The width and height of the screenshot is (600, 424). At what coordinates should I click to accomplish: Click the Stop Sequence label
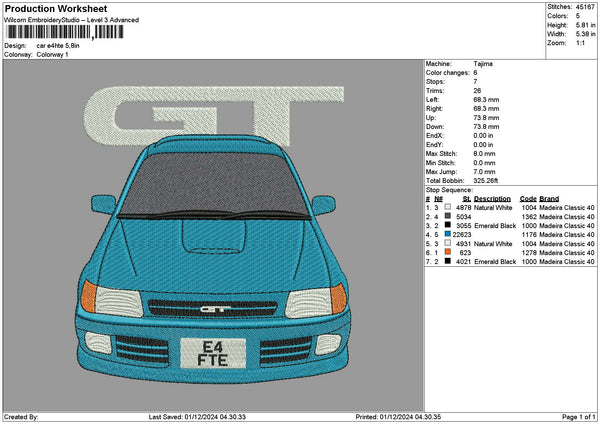coord(448,188)
